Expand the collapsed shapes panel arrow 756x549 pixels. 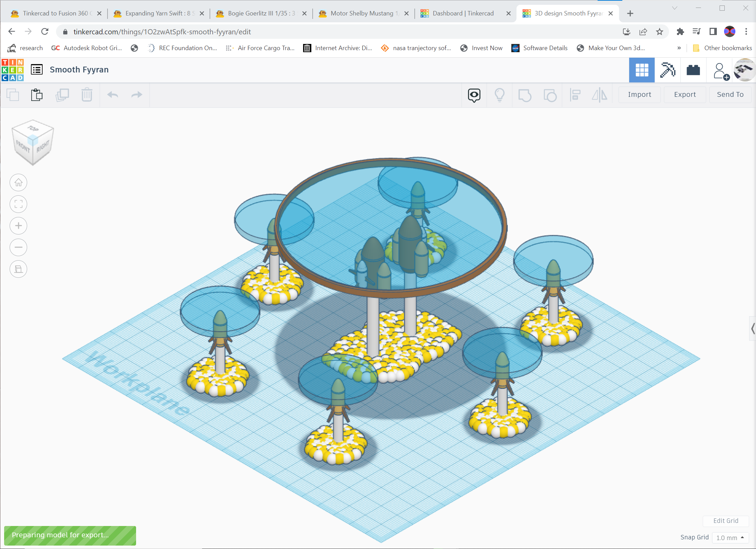pos(753,329)
